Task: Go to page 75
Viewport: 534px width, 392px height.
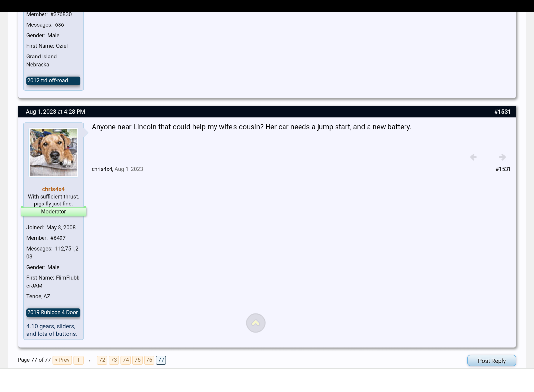Action: pos(137,360)
